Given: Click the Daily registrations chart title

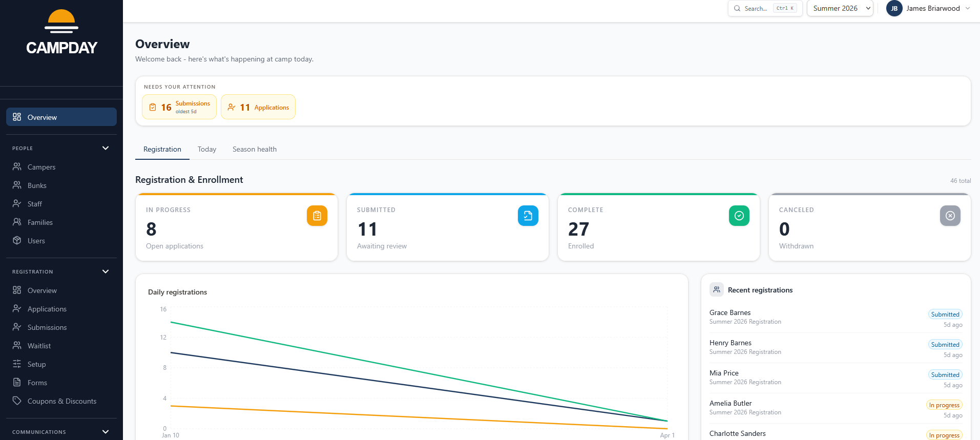Looking at the screenshot, I should [177, 292].
